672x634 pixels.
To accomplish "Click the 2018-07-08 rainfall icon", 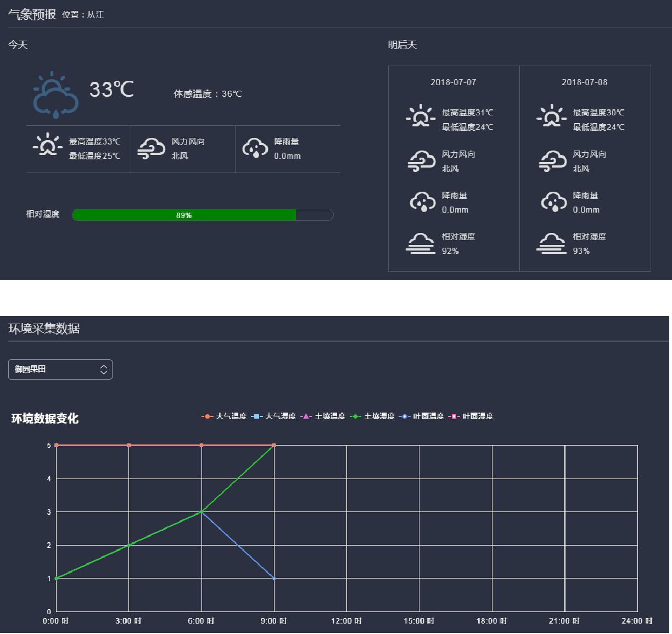I will coord(553,202).
